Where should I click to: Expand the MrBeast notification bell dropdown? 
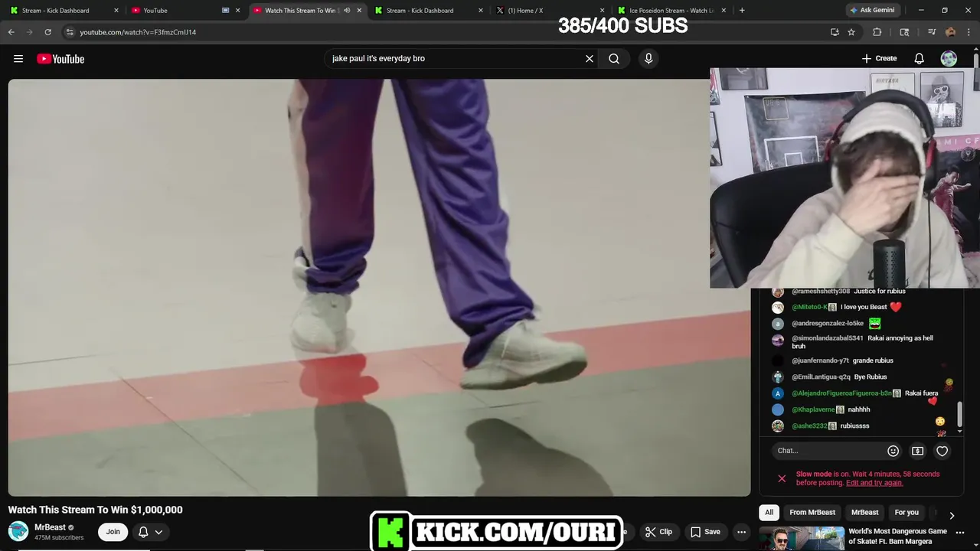click(151, 532)
